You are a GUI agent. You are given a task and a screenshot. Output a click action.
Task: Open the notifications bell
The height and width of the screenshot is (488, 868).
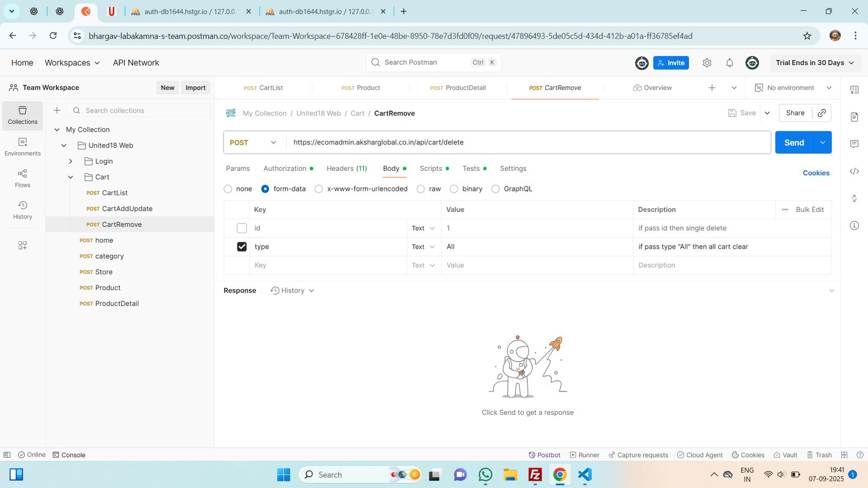730,63
